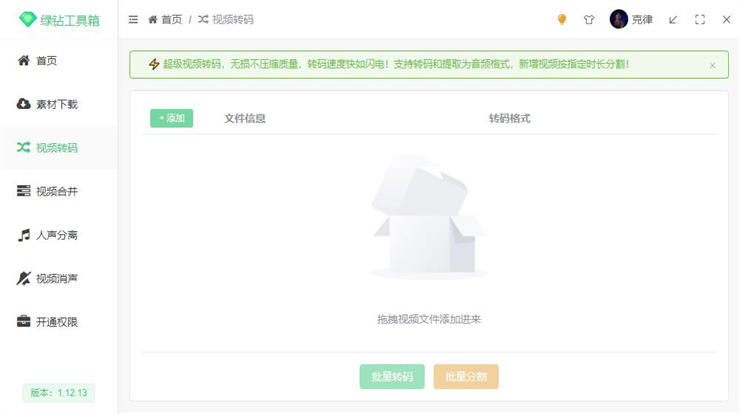Click the music note icon beside 人声分离

click(24, 235)
